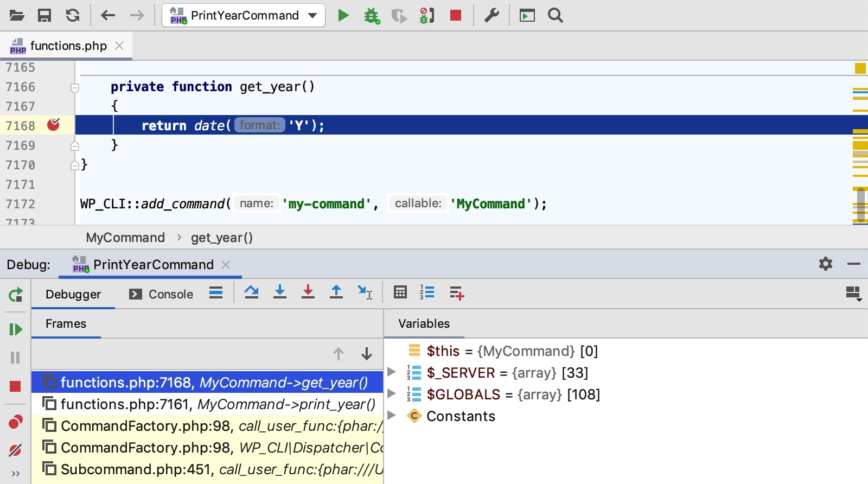Image resolution: width=868 pixels, height=484 pixels.
Task: Click the Stop icon in the debug sidebar
Action: click(x=15, y=386)
